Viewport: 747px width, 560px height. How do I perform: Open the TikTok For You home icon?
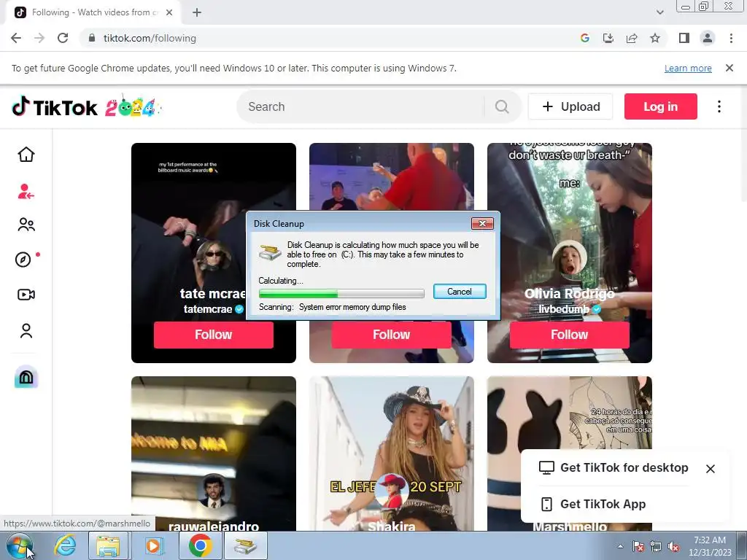point(26,155)
